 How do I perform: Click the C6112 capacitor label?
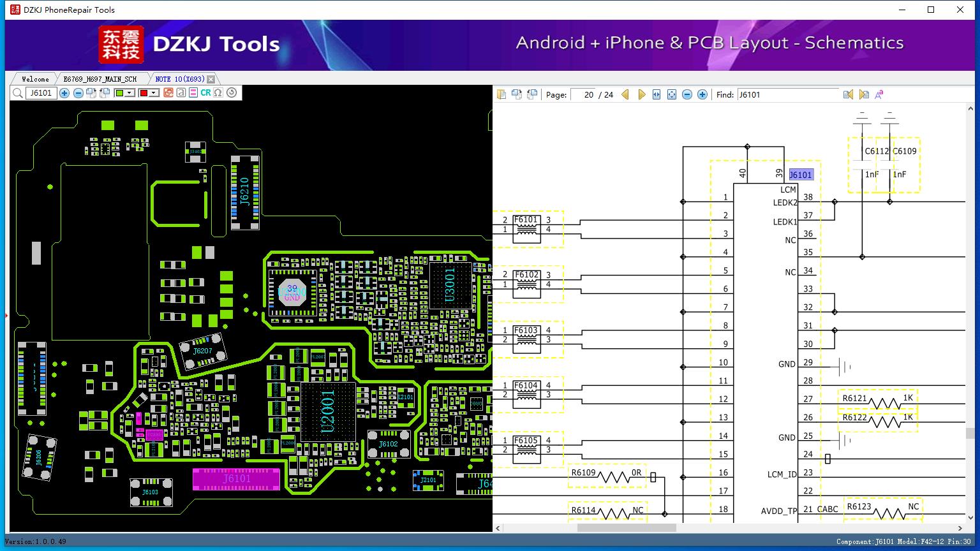[x=877, y=151]
